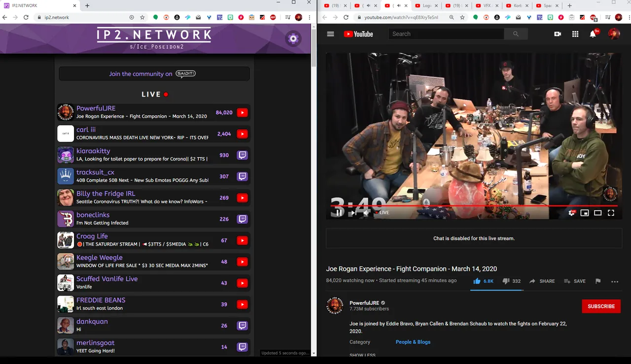
Task: Toggle theater mode on the video
Action: (x=597, y=213)
